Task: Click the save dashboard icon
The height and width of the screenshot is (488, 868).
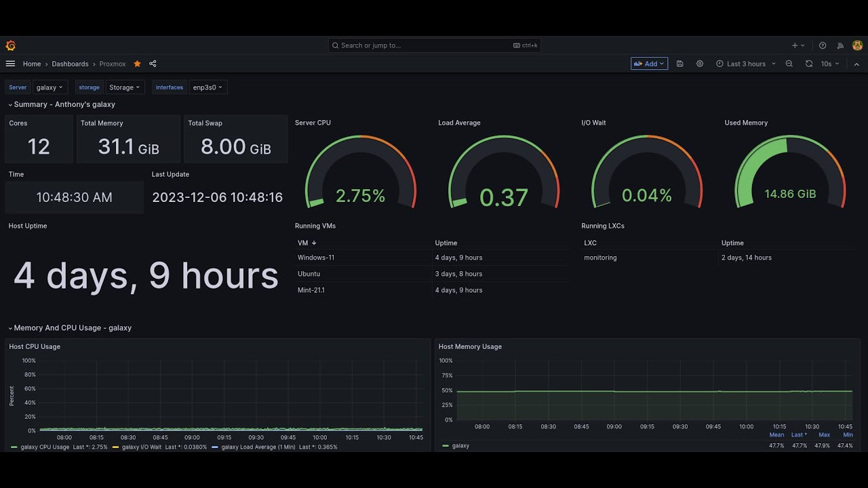Action: click(680, 64)
